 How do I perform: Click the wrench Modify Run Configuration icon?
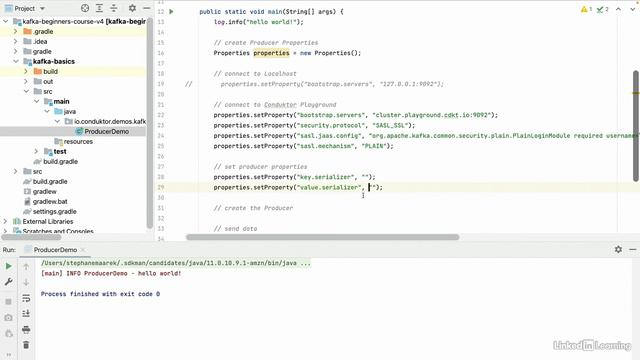pyautogui.click(x=9, y=282)
